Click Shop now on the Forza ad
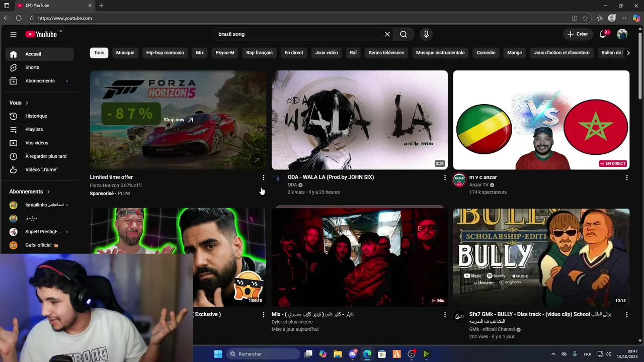 click(178, 120)
